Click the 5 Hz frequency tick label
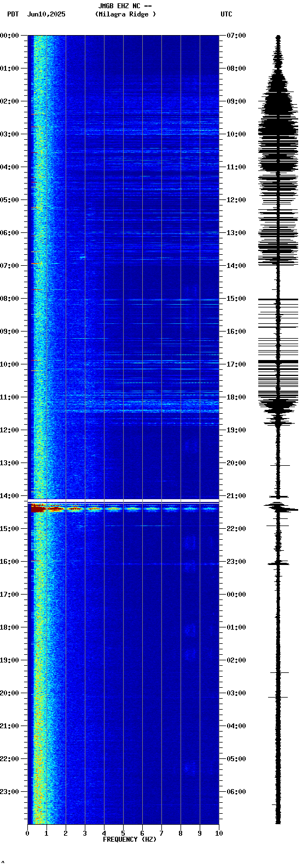This screenshot has width=302, height=868. point(123,833)
